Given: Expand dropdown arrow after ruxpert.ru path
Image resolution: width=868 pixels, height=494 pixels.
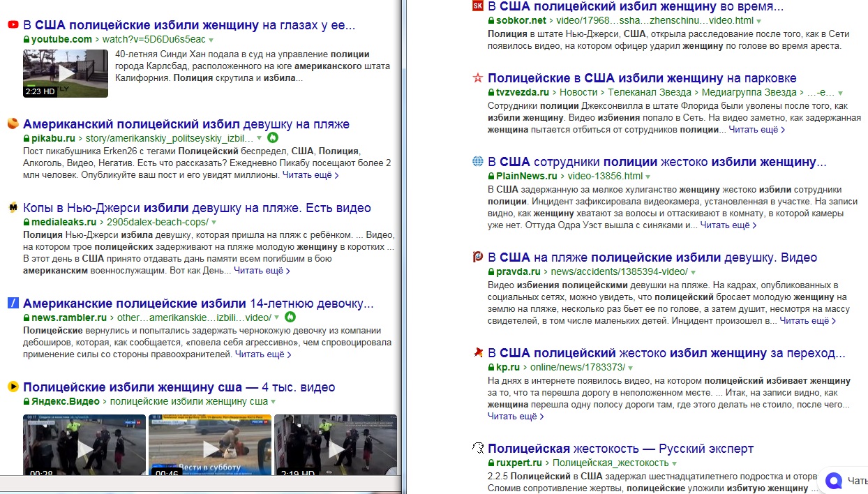Looking at the screenshot, I should point(675,463).
